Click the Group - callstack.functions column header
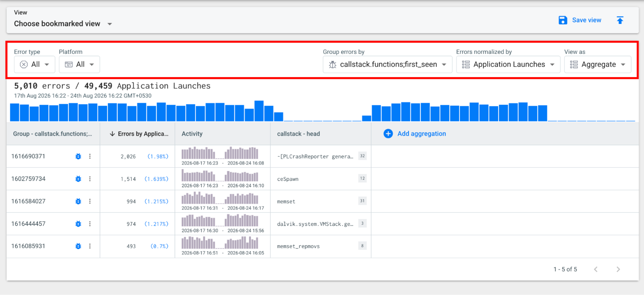The width and height of the screenshot is (644, 295). coord(53,134)
